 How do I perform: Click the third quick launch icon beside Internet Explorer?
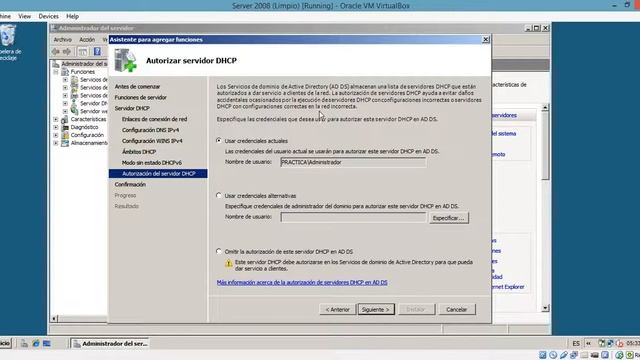[x=47, y=344]
